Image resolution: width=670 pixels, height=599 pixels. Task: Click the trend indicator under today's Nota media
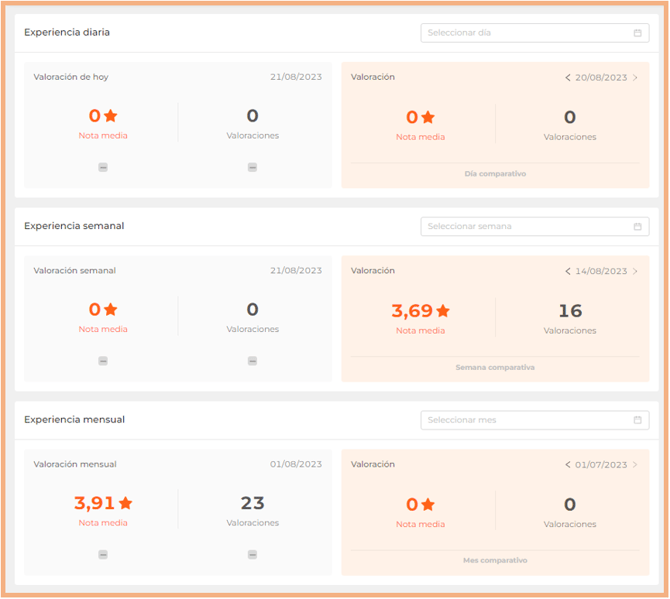(x=103, y=168)
